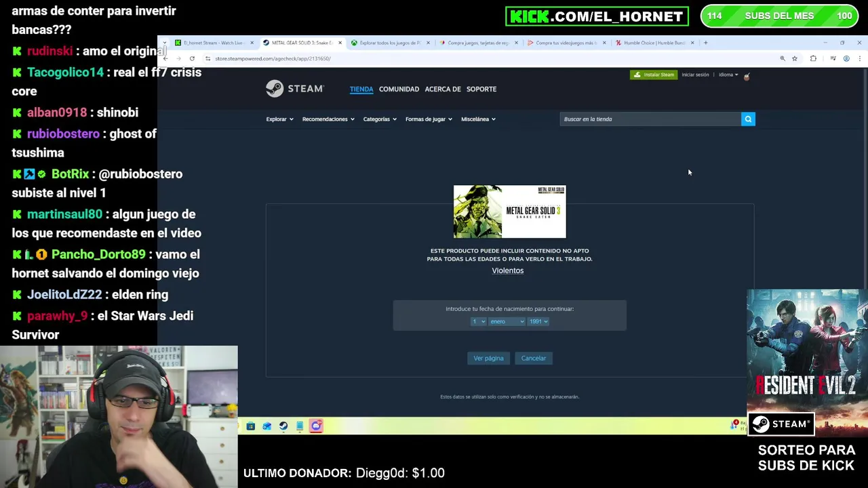Switch to the Humble Choice tab
The width and height of the screenshot is (868, 488).
(x=654, y=43)
